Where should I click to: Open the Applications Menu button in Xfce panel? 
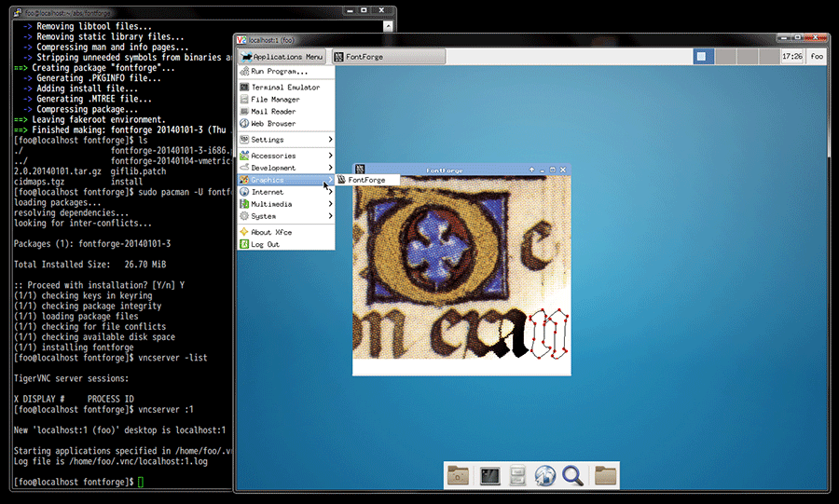[x=282, y=57]
